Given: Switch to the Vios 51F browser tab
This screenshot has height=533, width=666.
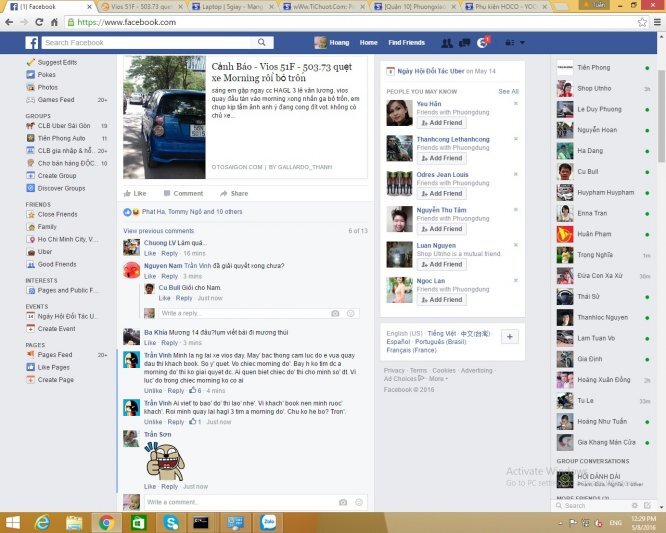Looking at the screenshot, I should click(141, 7).
